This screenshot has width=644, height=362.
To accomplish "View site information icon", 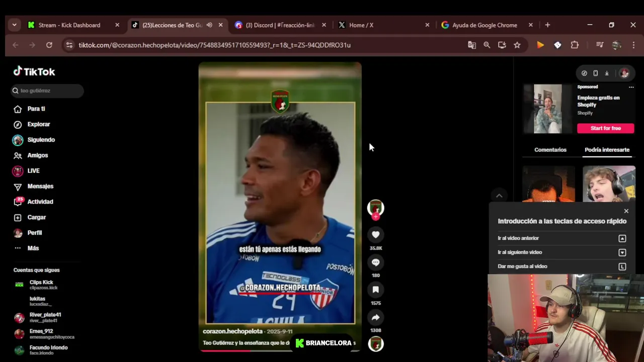I will pos(69,45).
